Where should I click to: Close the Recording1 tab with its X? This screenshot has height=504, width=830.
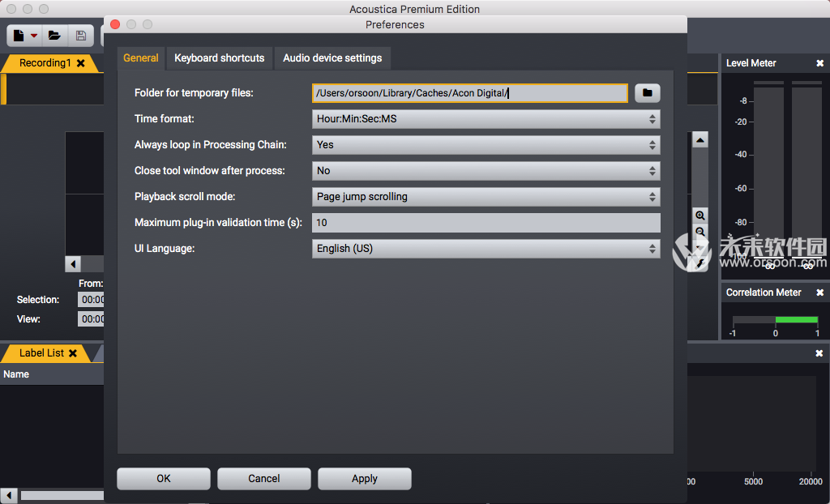(81, 63)
